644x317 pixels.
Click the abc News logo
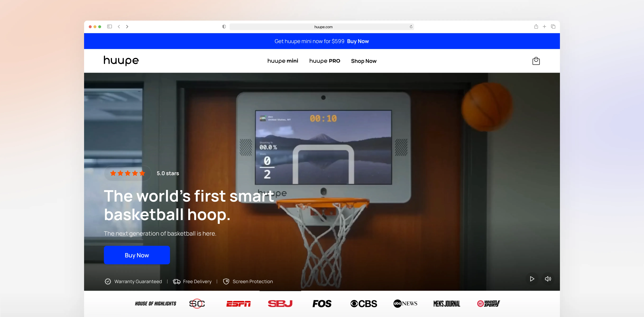pos(405,304)
